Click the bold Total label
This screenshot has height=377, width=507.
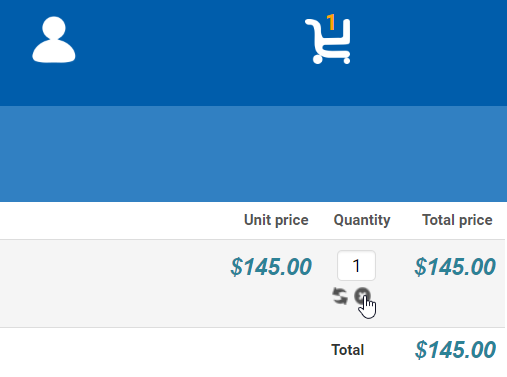click(x=348, y=350)
